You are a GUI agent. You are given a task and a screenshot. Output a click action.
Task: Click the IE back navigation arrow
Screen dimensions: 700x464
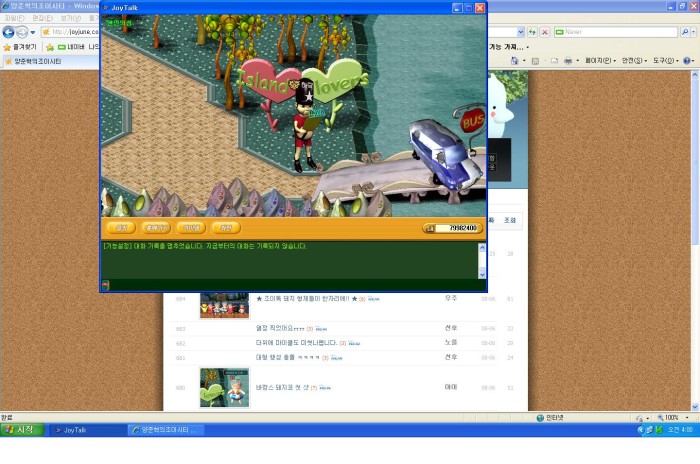point(8,32)
